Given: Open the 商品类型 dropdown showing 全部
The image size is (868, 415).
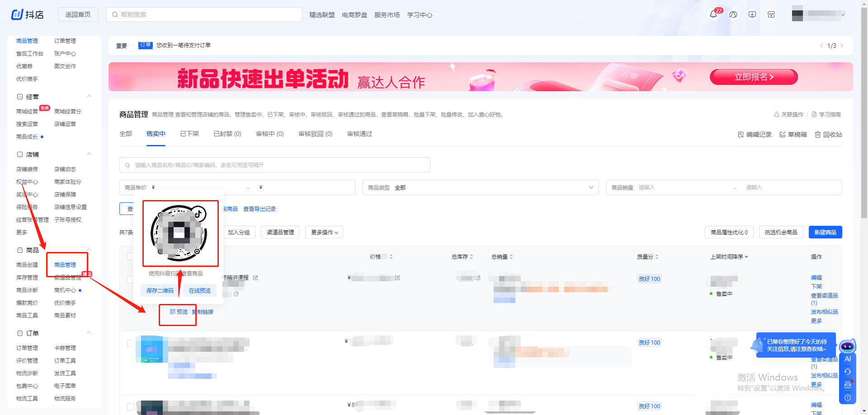Looking at the screenshot, I should [x=481, y=187].
